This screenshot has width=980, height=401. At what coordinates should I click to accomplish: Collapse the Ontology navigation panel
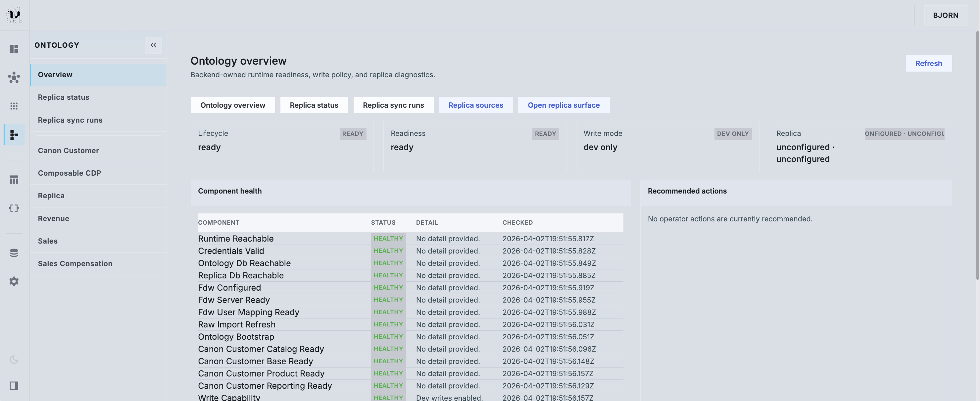point(153,45)
